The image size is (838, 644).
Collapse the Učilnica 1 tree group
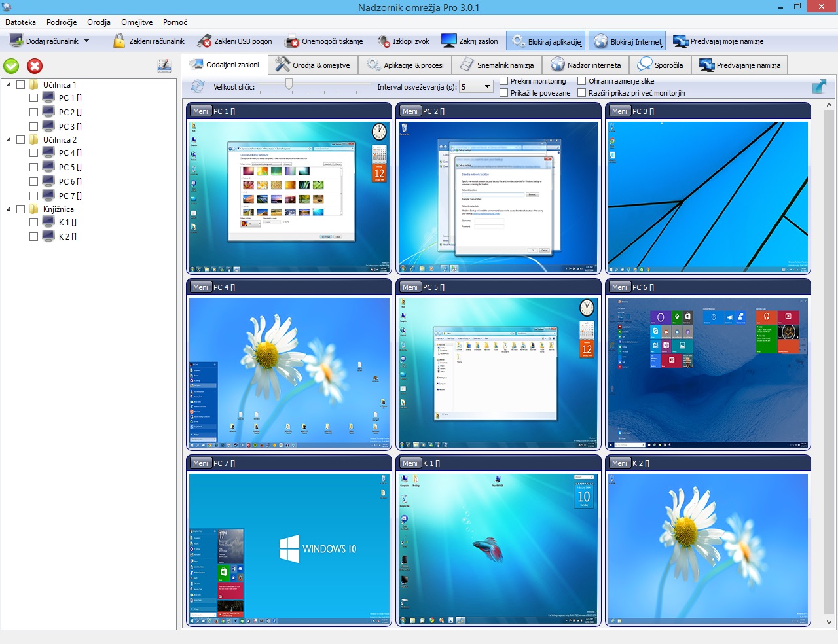pyautogui.click(x=9, y=85)
